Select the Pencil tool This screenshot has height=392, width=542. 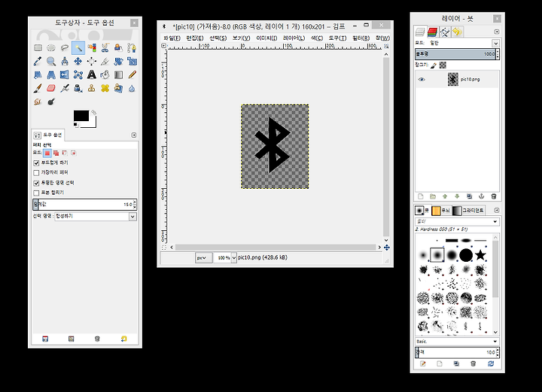pyautogui.click(x=132, y=74)
